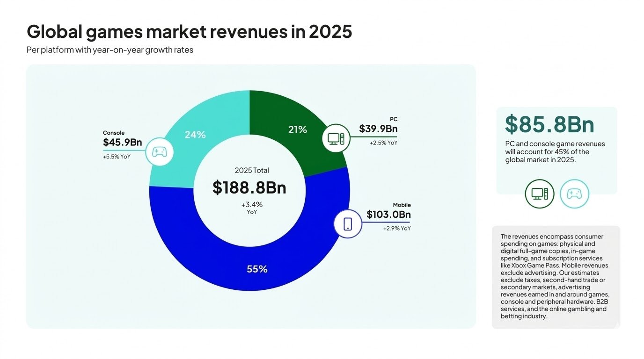Toggle the Mobile segment highlight
Viewport: 644px width, 359px height.
[x=256, y=269]
